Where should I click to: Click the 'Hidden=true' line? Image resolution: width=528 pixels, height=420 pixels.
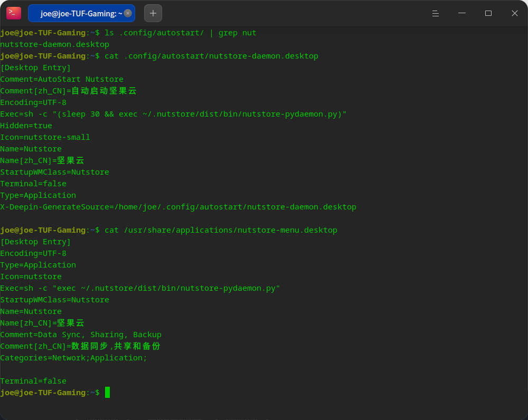point(26,126)
